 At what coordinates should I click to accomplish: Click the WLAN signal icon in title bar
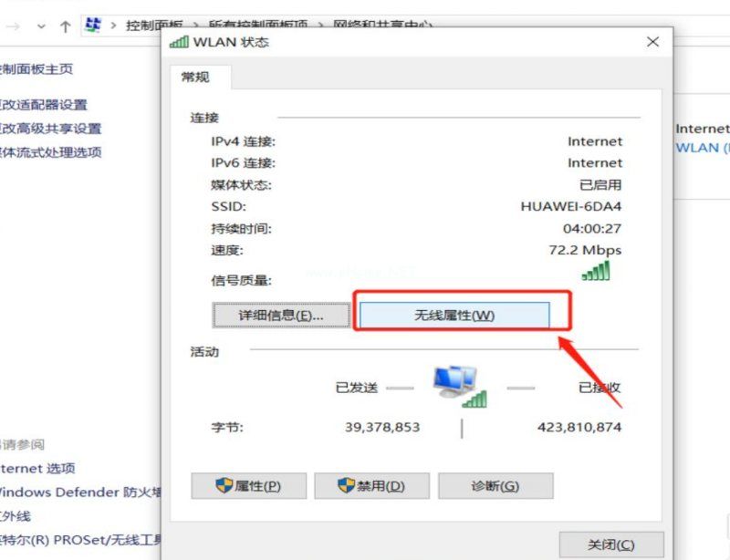179,42
